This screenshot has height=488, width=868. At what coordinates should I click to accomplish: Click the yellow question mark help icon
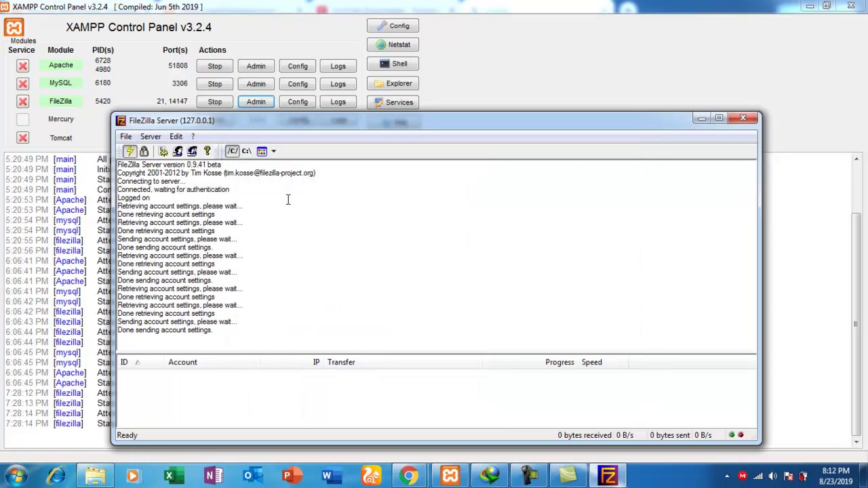tap(207, 151)
